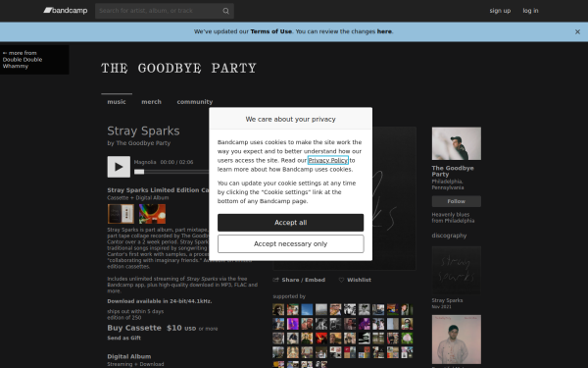Open Stray Sparks text link in discography
This screenshot has width=588, height=368.
click(x=448, y=300)
